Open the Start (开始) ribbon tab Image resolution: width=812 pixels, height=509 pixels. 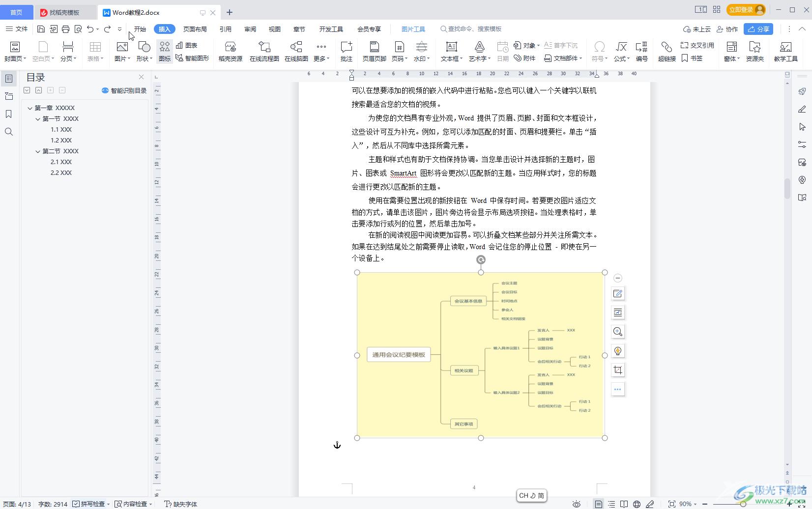click(x=140, y=29)
